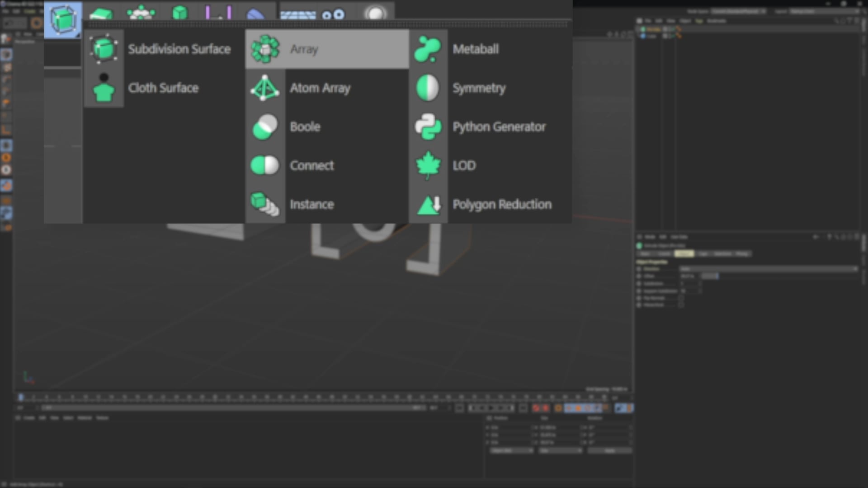Toggle the Hierarchical checkbox
Viewport: 868px width, 488px height.
[x=681, y=305]
